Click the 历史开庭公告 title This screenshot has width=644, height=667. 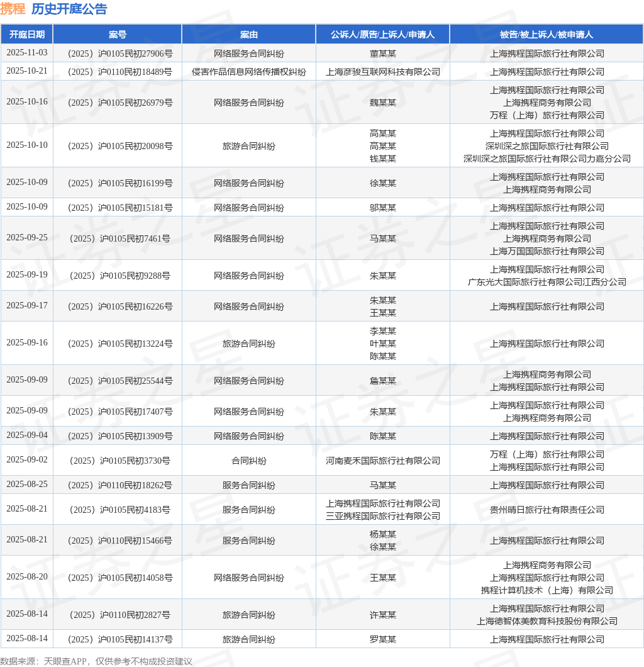[x=69, y=9]
